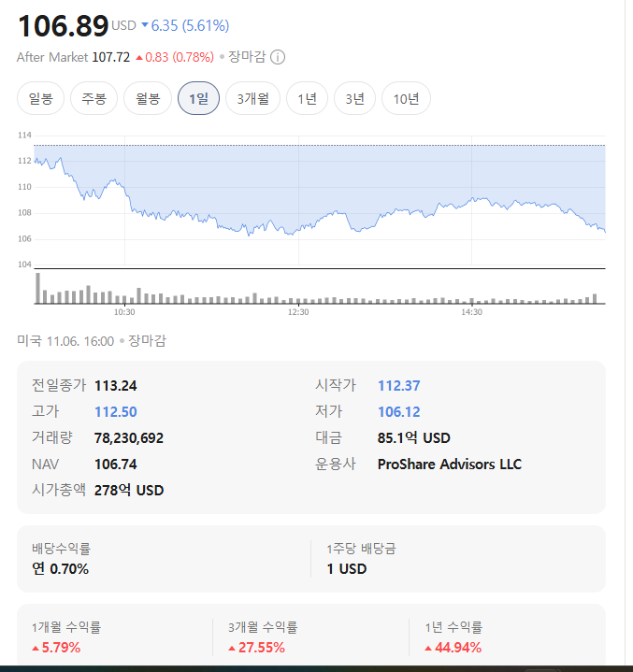The height and width of the screenshot is (672, 633).
Task: Click the NAV value 106.74
Action: 116,465
